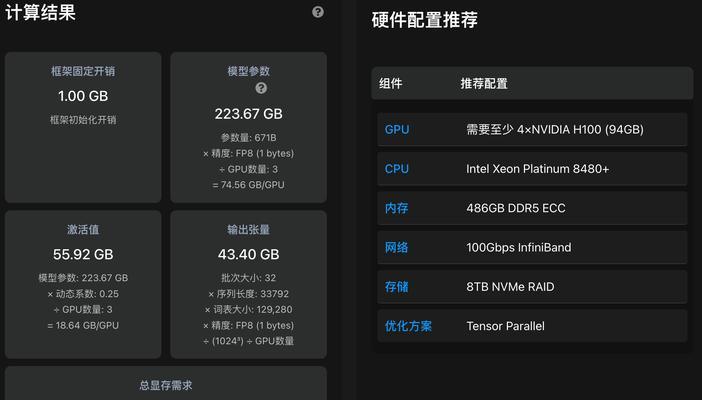The width and height of the screenshot is (702, 400).
Task: Click the 486GB DDR5 ECC cell
Action: [x=516, y=208]
